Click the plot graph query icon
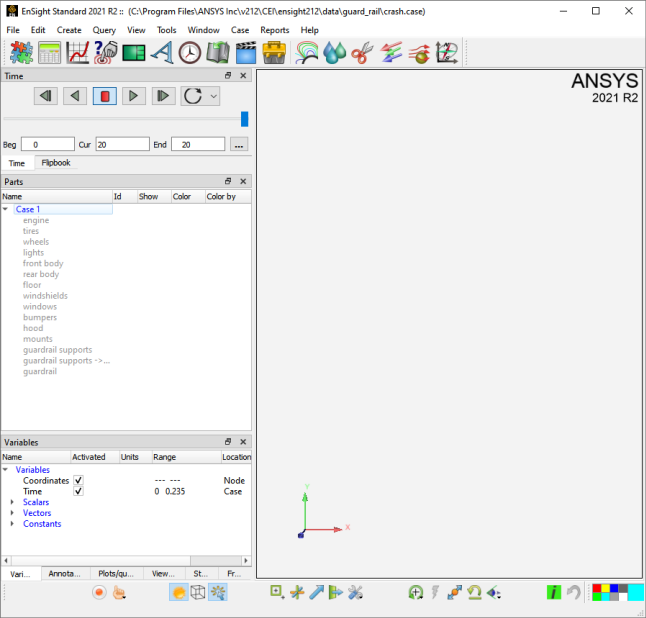This screenshot has width=646, height=618. [77, 53]
